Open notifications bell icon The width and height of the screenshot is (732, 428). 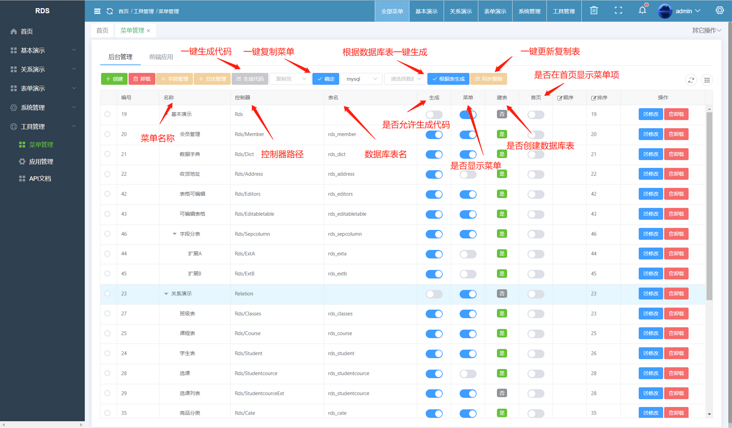[642, 11]
